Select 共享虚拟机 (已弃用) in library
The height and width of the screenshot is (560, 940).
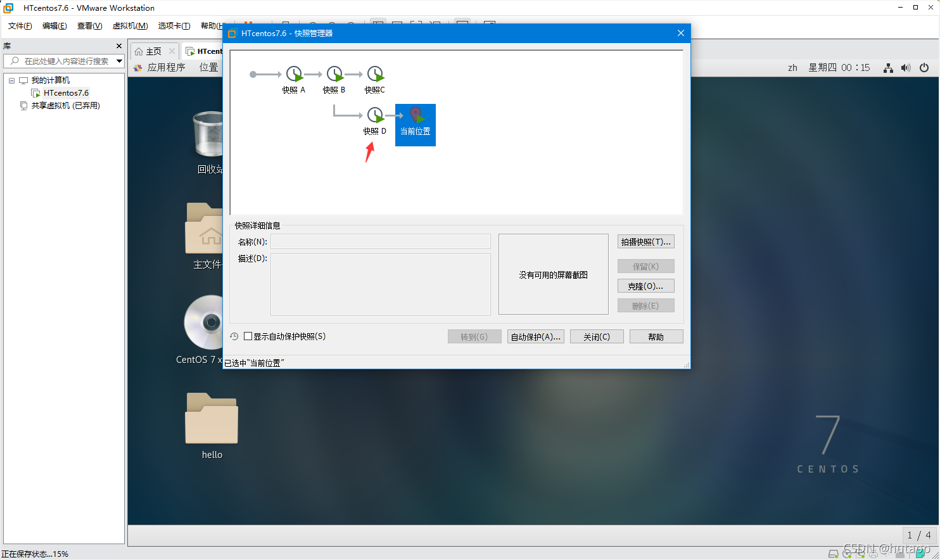point(66,106)
